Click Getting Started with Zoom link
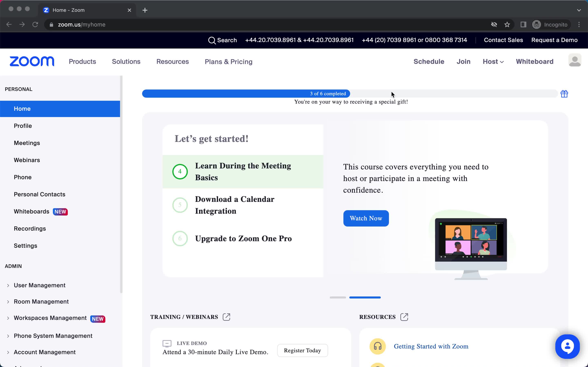 tap(431, 346)
